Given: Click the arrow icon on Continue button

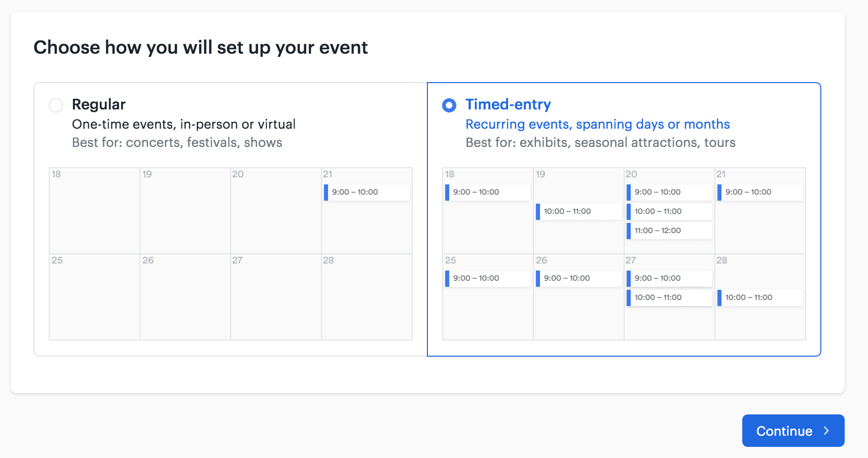Looking at the screenshot, I should [826, 431].
